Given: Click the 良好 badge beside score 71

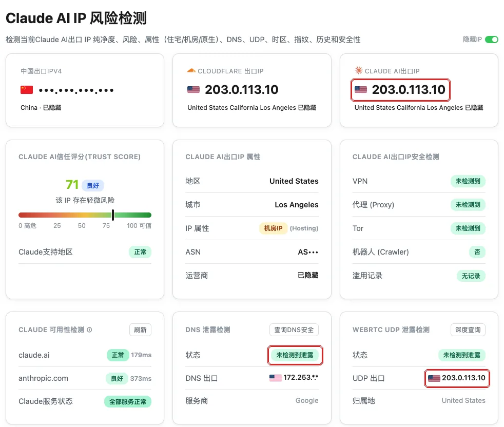Looking at the screenshot, I should coord(93,185).
